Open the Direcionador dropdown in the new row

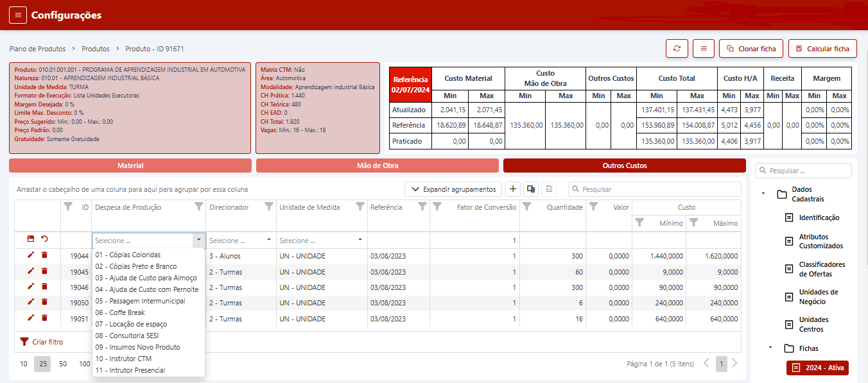269,240
